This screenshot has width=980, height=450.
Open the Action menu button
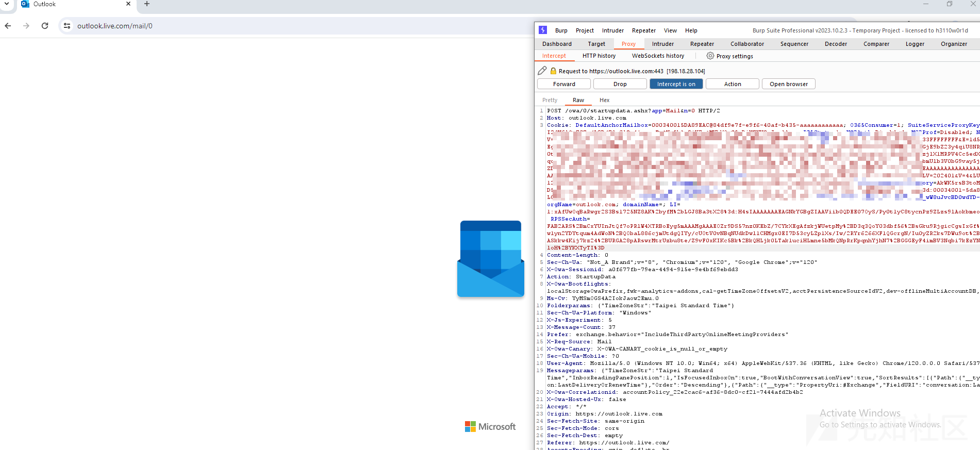coord(733,84)
